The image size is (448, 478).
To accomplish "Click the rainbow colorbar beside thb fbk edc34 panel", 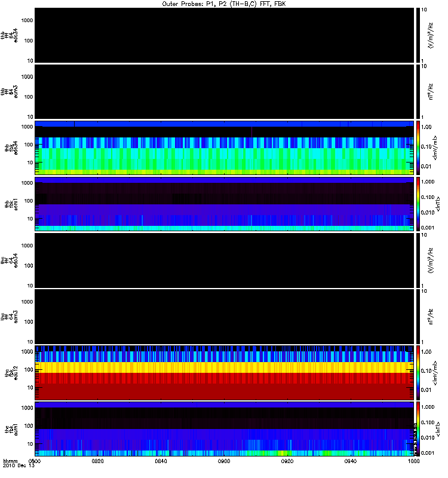I will (418, 148).
